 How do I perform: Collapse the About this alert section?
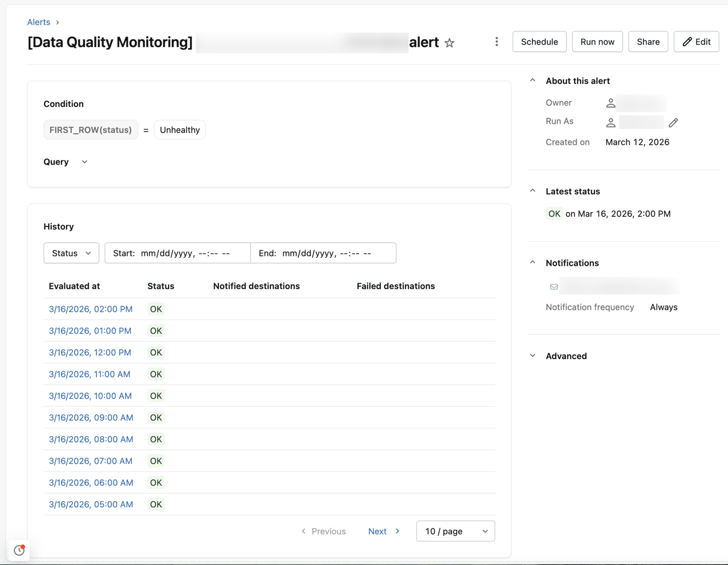533,81
